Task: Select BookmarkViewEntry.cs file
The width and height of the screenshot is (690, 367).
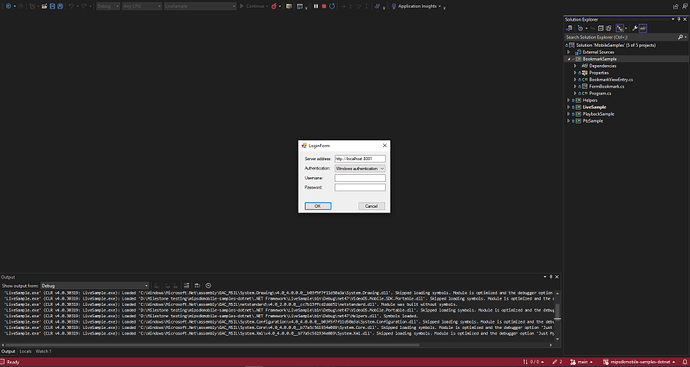Action: point(611,80)
